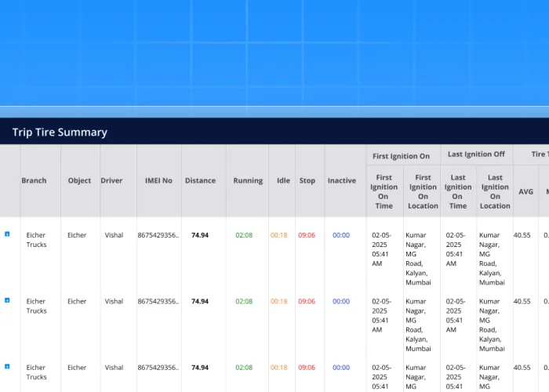Click the Inactive column header
Screen dimensions: 549x392
(341, 180)
